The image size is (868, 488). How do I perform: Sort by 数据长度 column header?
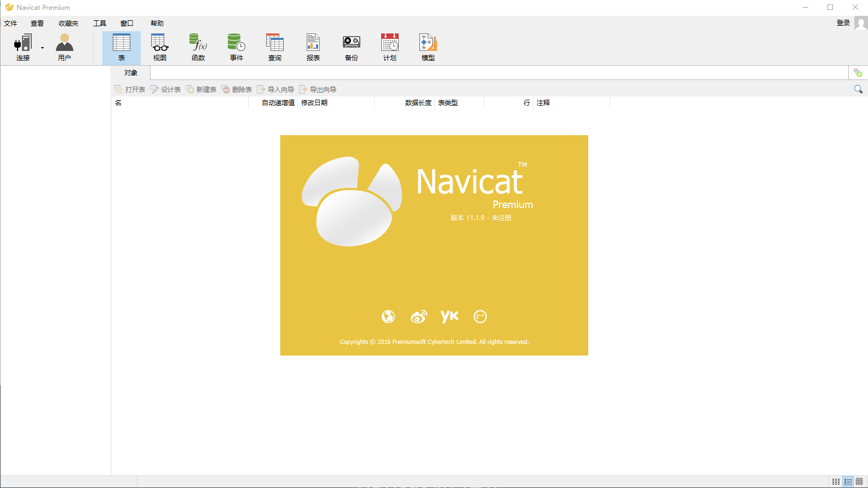pyautogui.click(x=404, y=103)
